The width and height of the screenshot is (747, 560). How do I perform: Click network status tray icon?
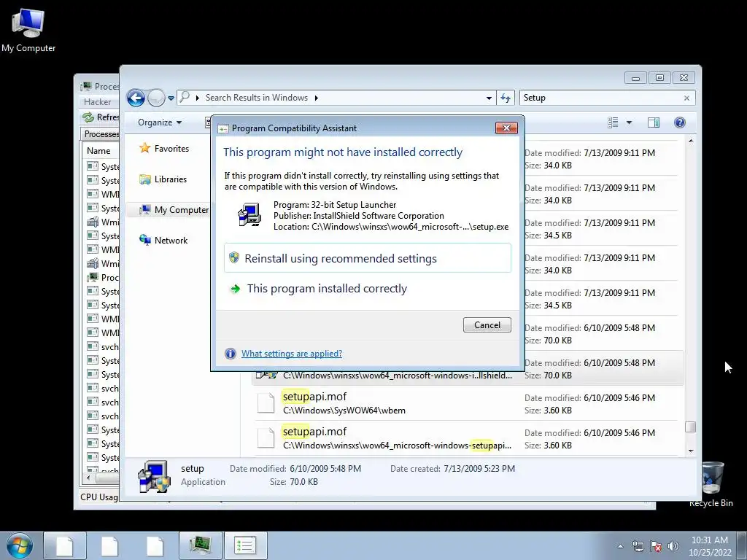(x=638, y=546)
